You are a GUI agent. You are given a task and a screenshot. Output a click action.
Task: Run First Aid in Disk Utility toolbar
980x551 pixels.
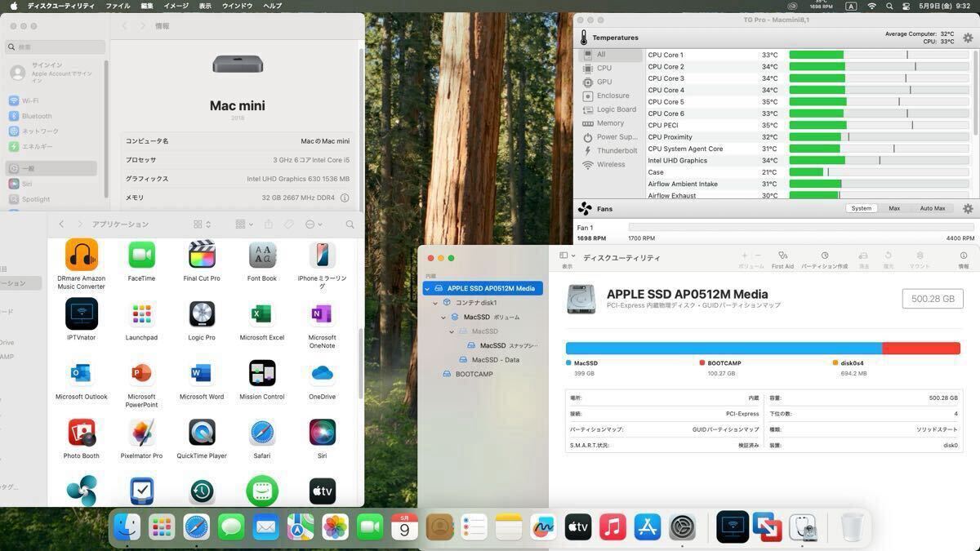[x=782, y=260]
